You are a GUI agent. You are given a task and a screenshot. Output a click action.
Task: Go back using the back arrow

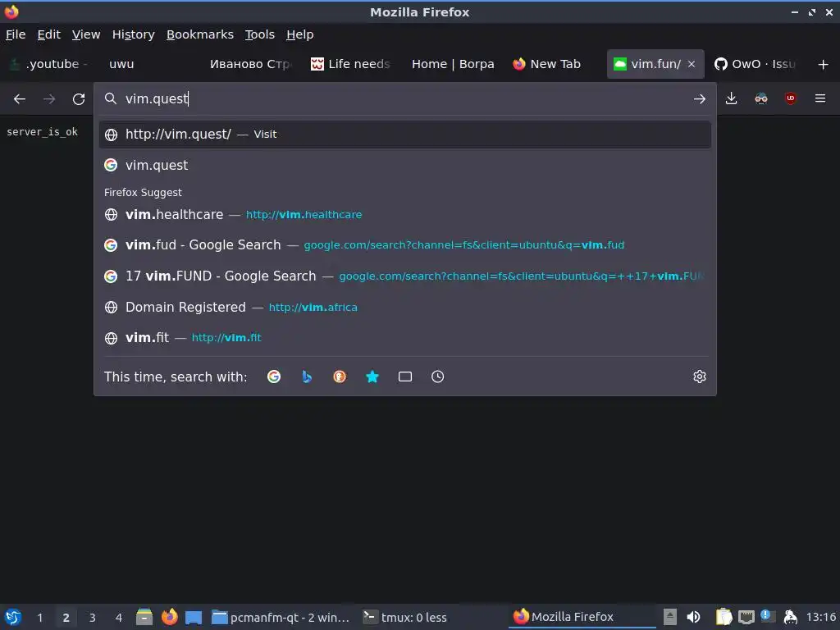click(x=20, y=98)
